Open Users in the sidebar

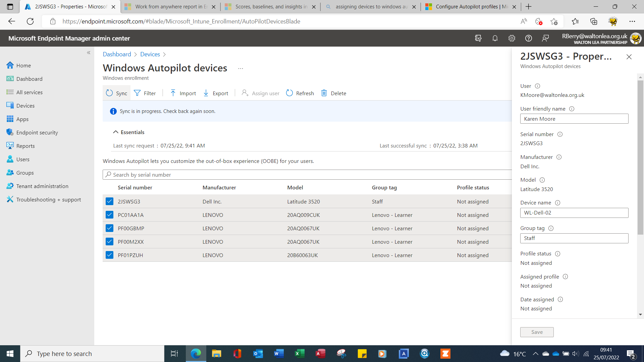(x=23, y=159)
